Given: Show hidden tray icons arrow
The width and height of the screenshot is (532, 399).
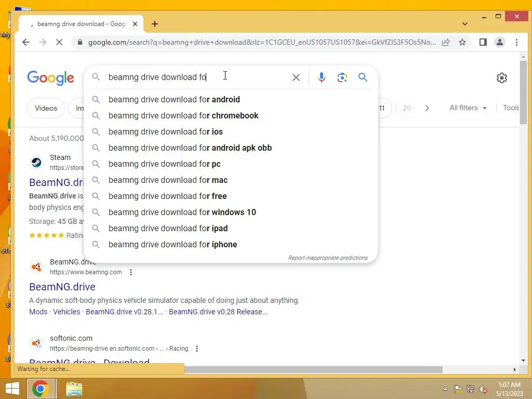Looking at the screenshot, I should point(445,389).
